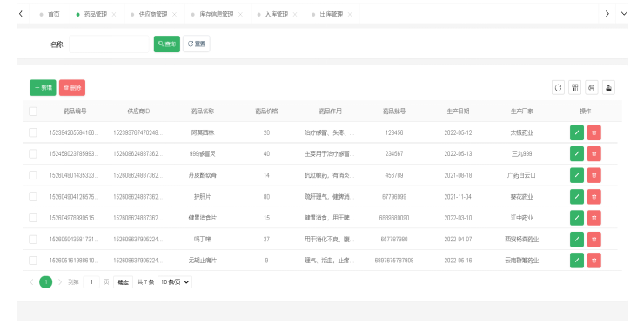Image resolution: width=644 pixels, height=325 pixels.
Task: Open the column filter icon
Action: pyautogui.click(x=575, y=88)
